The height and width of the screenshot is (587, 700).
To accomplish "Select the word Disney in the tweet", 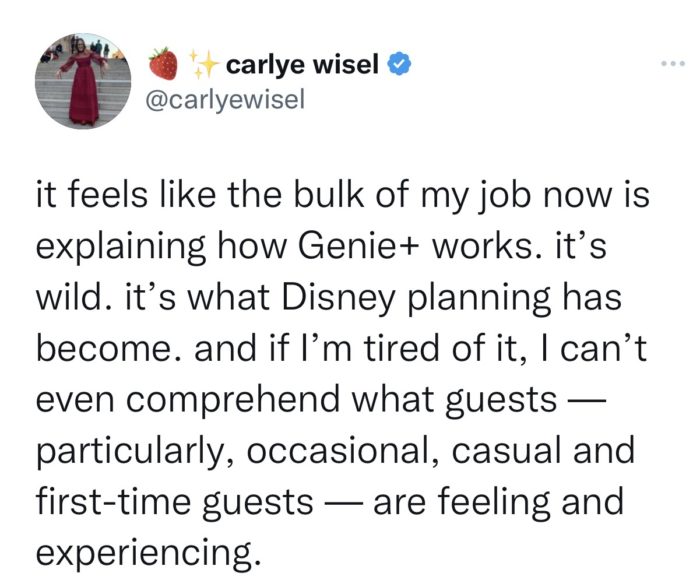I will coord(338,298).
